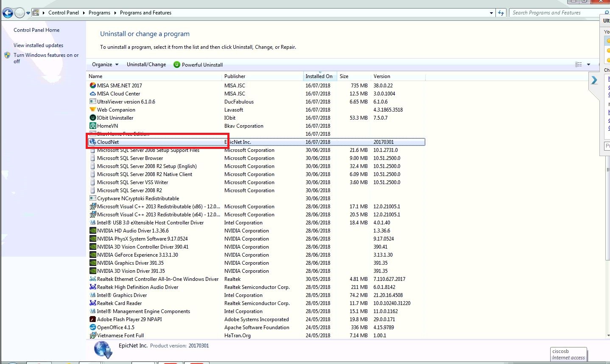Select Microsoft SQL Server VSS Writer row
The height and width of the screenshot is (364, 610).
tap(257, 182)
